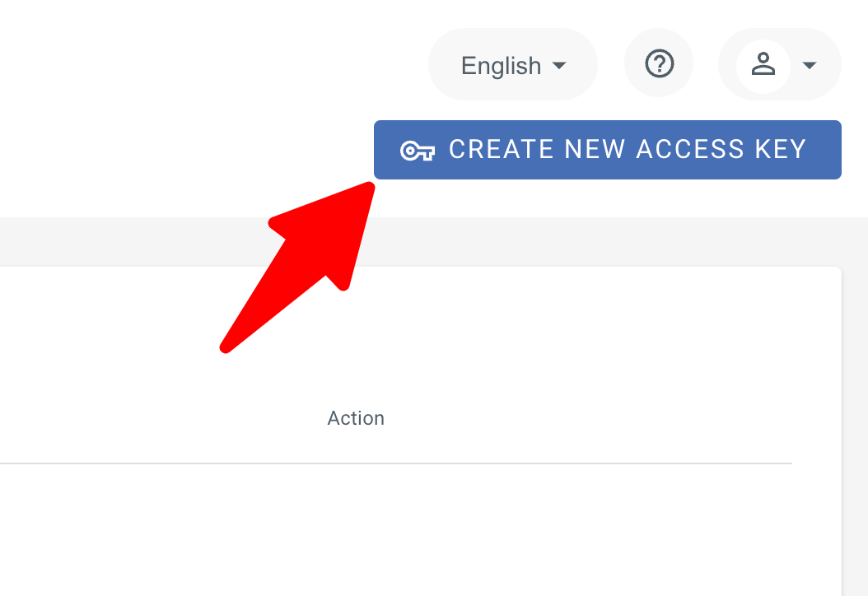The width and height of the screenshot is (868, 596).
Task: Click the white header area left of English
Action: click(x=206, y=66)
